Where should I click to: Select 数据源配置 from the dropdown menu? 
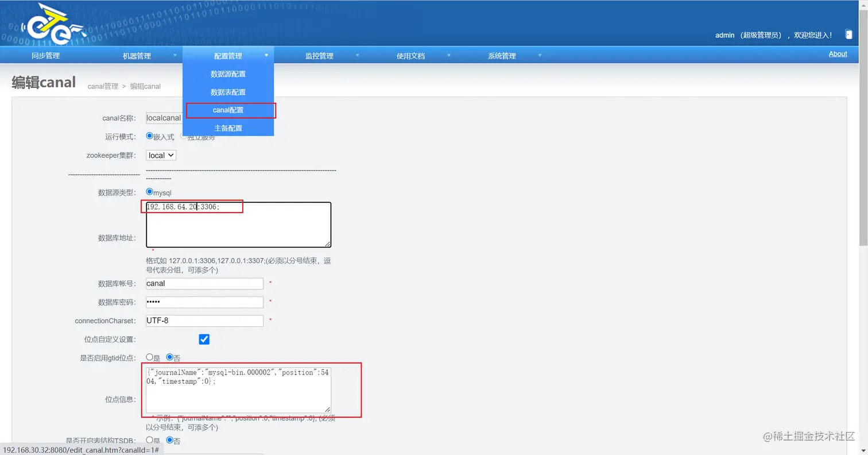pos(228,74)
